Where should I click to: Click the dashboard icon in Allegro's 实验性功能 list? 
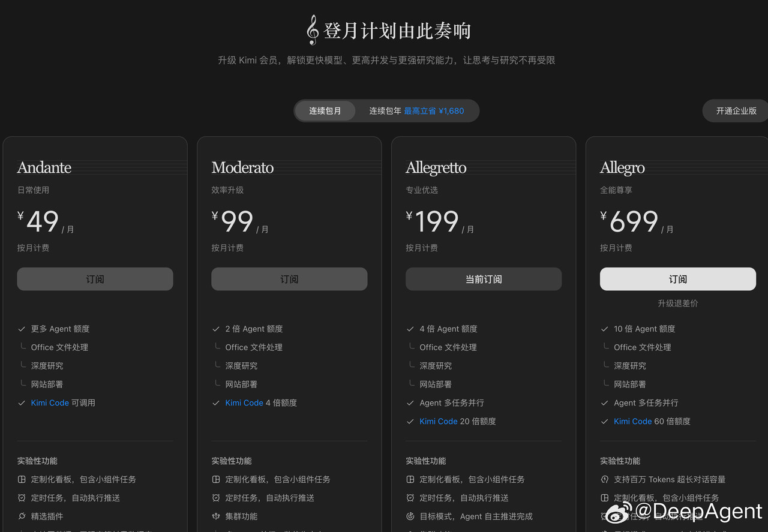605,498
